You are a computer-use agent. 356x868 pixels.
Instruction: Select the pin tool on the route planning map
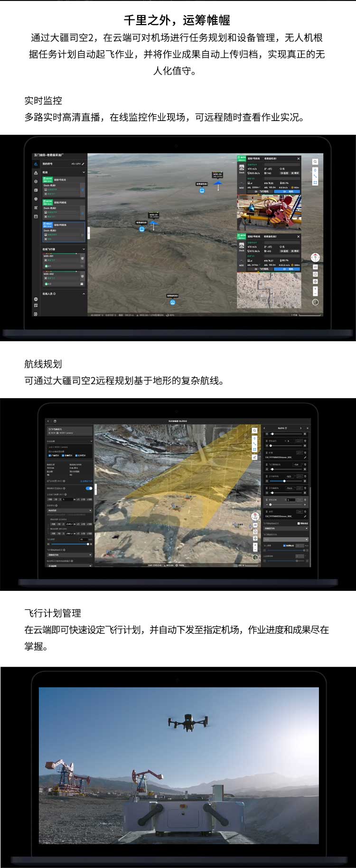[255, 439]
